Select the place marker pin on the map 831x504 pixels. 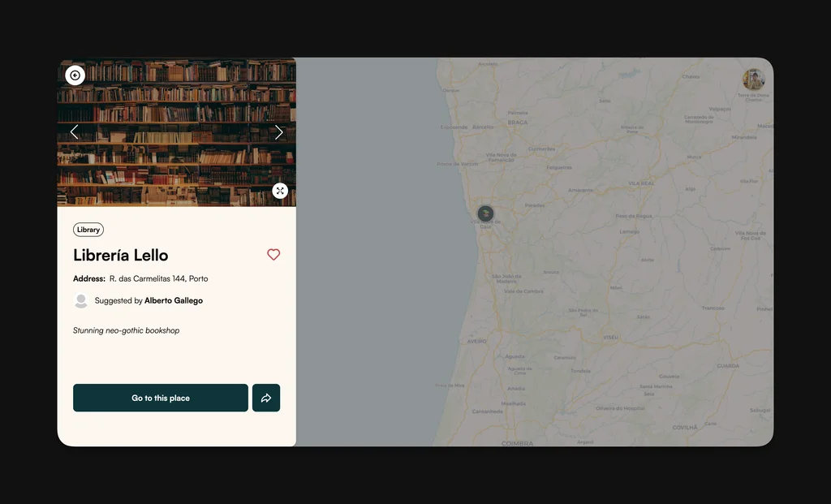click(485, 213)
